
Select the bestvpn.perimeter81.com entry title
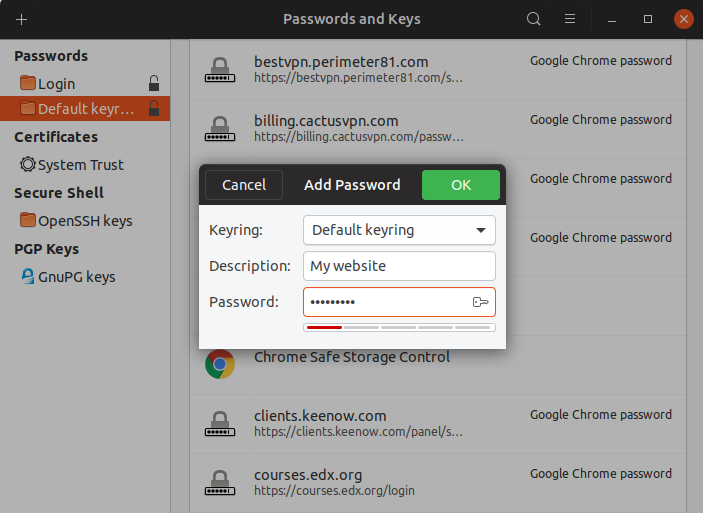341,62
